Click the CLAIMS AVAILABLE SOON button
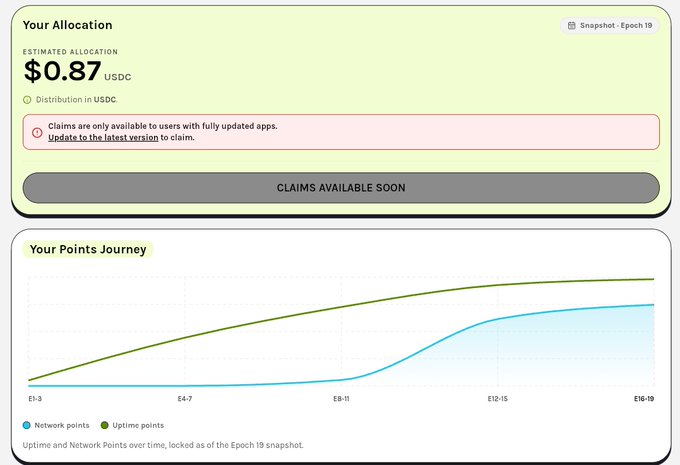Viewport: 680px width, 465px height. click(x=341, y=188)
